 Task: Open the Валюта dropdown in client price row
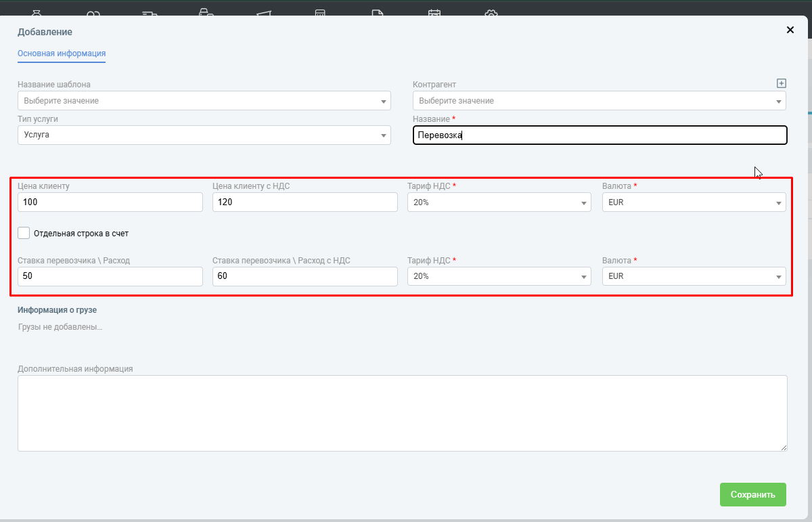(x=694, y=202)
